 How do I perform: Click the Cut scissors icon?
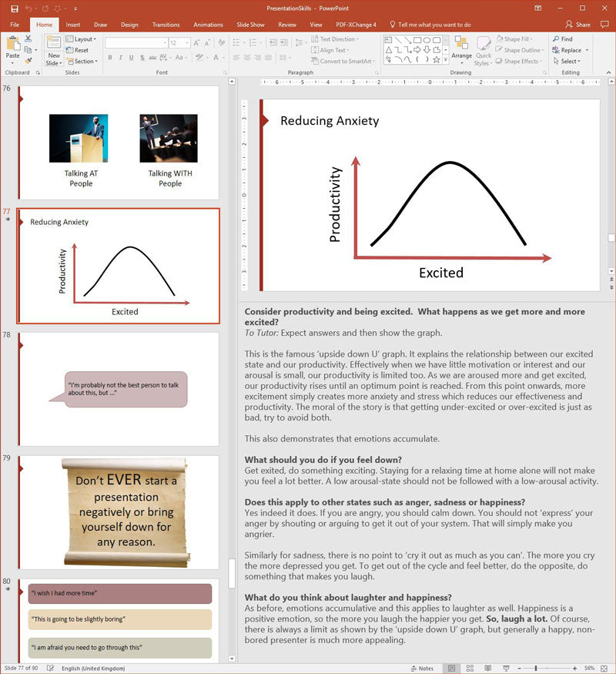[x=28, y=39]
